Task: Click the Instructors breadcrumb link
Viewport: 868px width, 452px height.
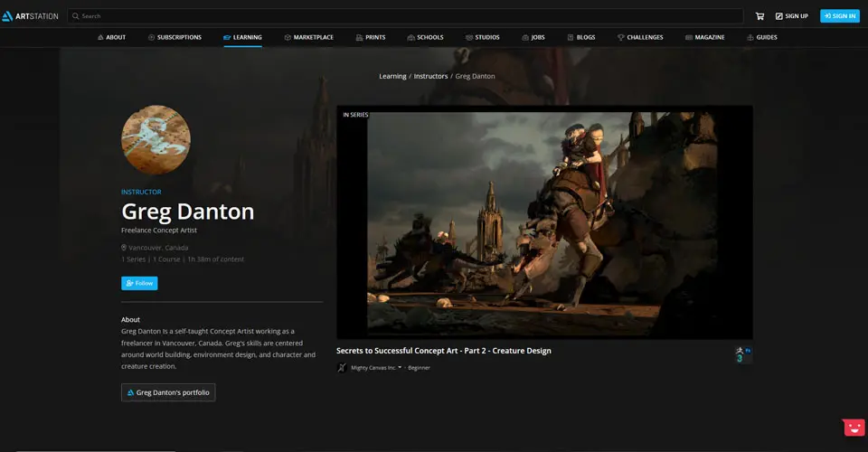Action: pos(430,76)
